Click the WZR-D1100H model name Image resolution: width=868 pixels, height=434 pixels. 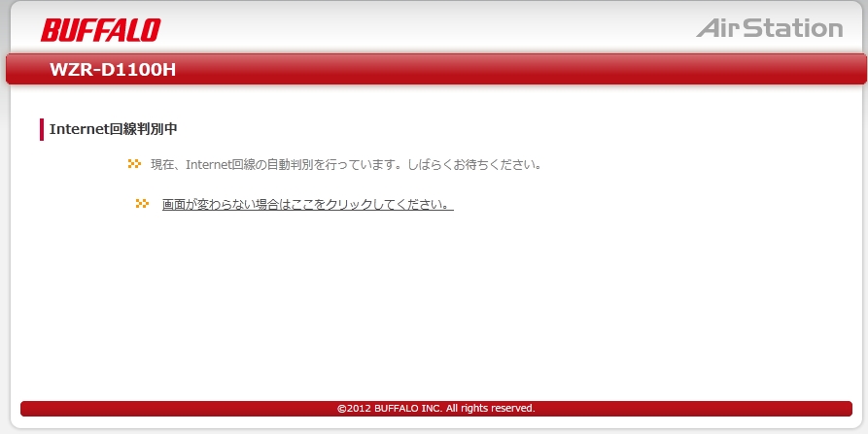113,70
